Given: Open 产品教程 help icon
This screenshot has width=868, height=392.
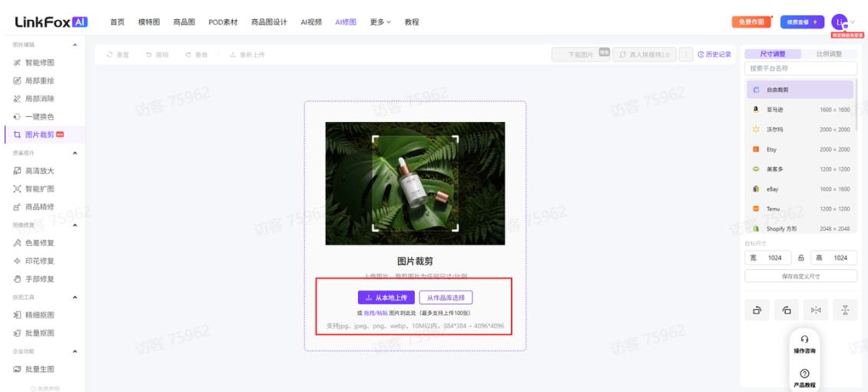Looking at the screenshot, I should pos(804,379).
